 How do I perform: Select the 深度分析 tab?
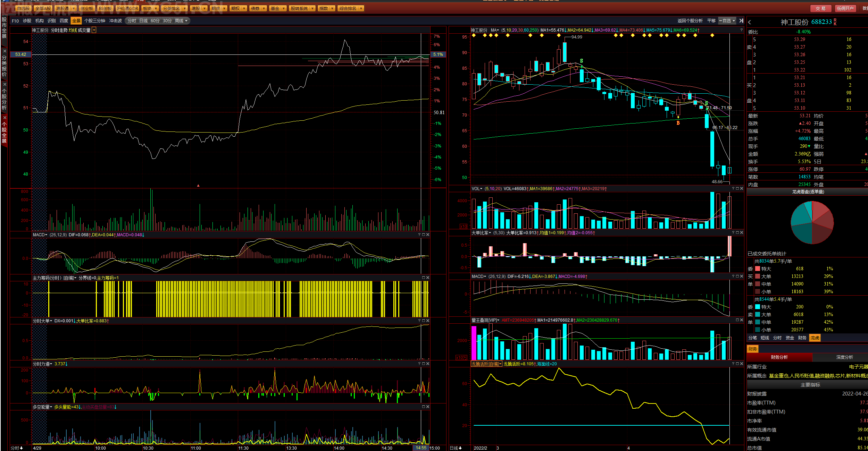(x=844, y=357)
